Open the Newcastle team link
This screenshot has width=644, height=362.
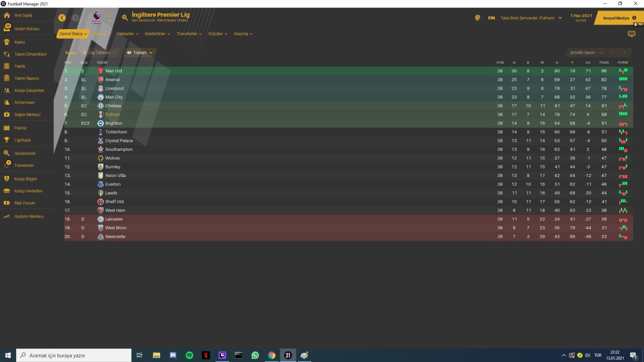coord(115,237)
